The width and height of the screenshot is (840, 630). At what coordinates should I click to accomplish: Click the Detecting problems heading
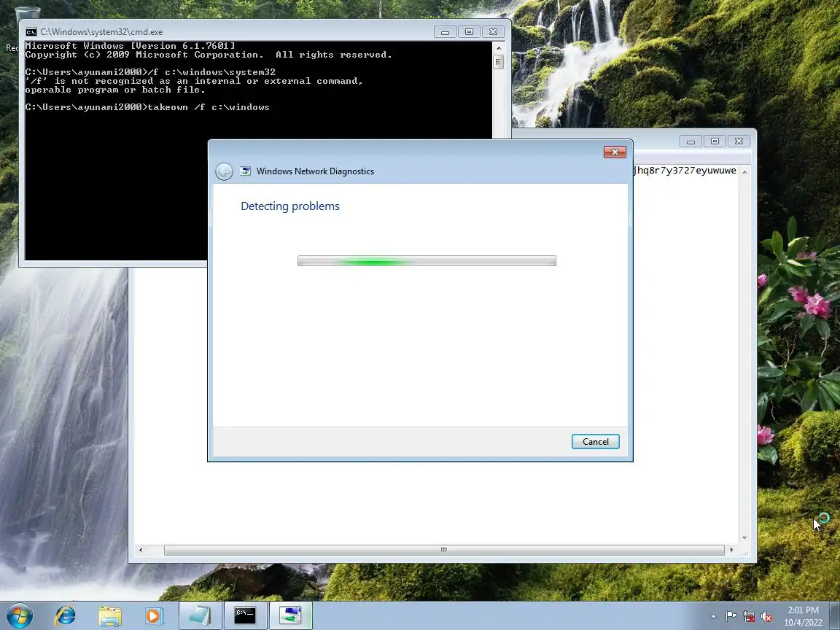pyautogui.click(x=289, y=206)
